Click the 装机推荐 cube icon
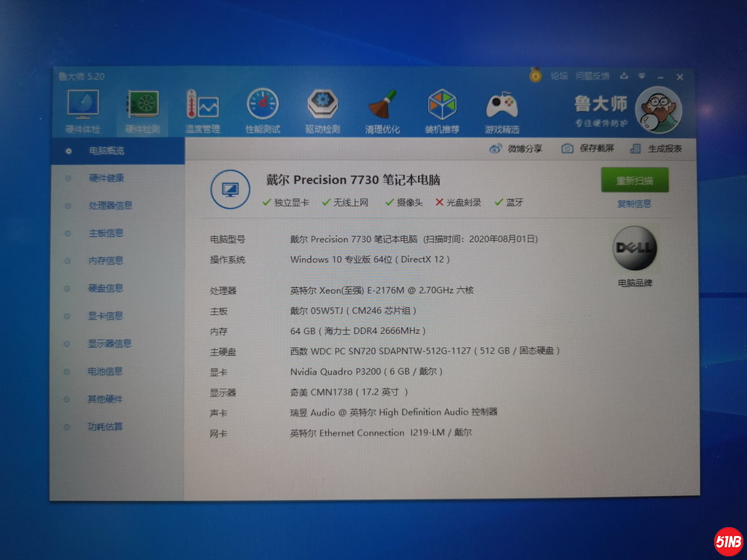Screen dimensions: 747x560 [442, 106]
